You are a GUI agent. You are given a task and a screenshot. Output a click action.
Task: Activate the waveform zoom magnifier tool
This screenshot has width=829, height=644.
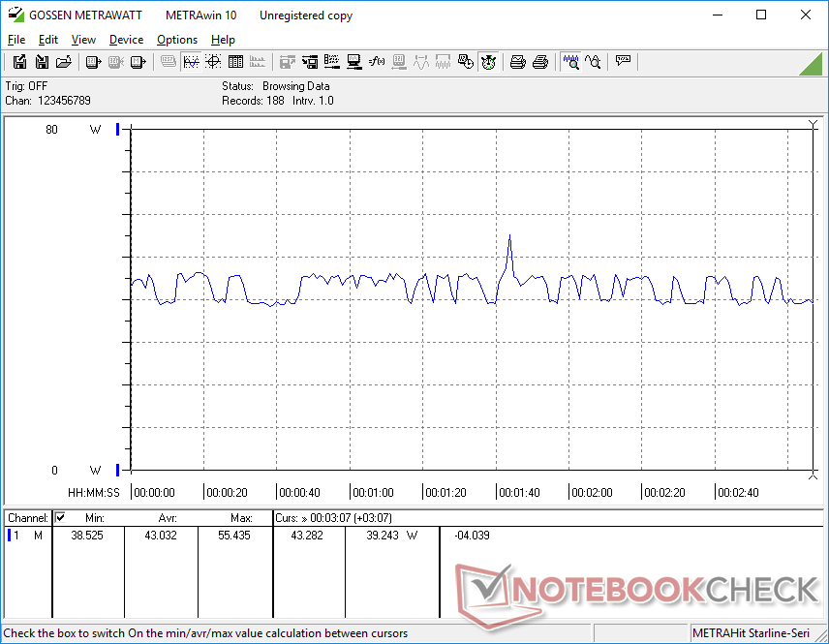click(570, 62)
